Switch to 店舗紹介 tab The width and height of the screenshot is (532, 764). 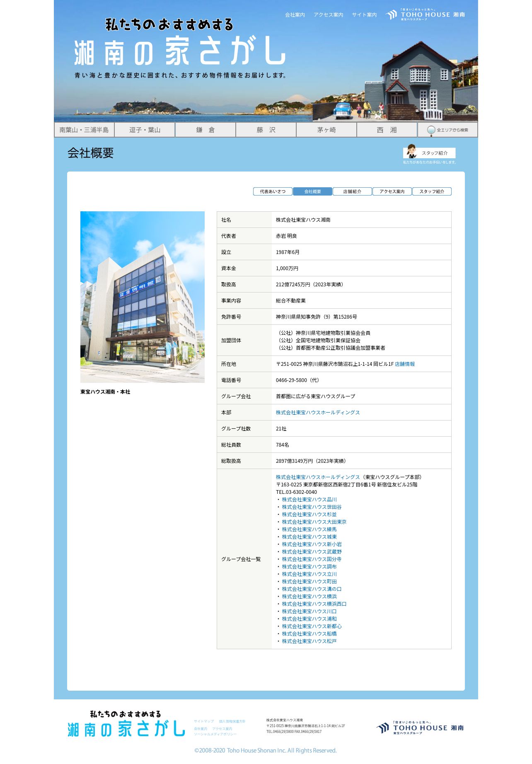pos(352,191)
